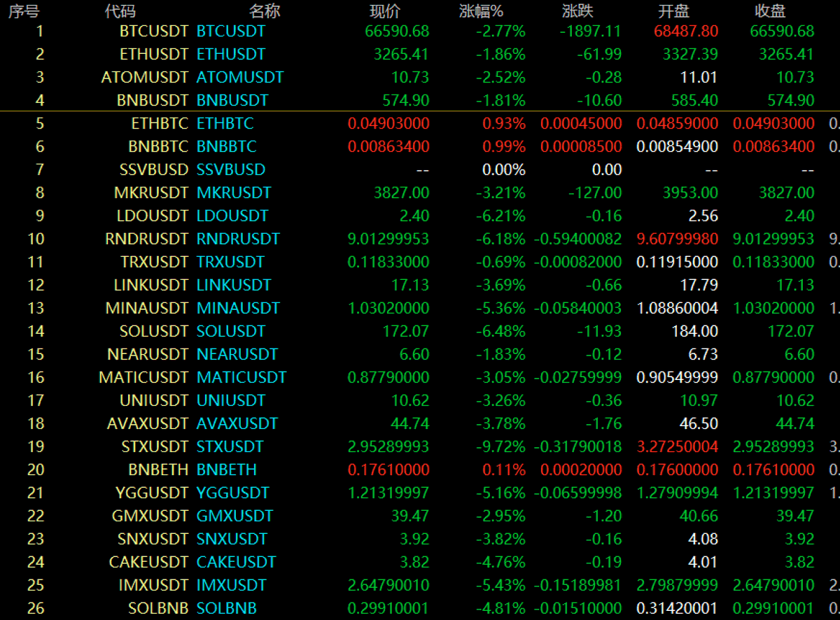
Task: Click AVAXUSDT change value -1.76
Action: tap(603, 423)
